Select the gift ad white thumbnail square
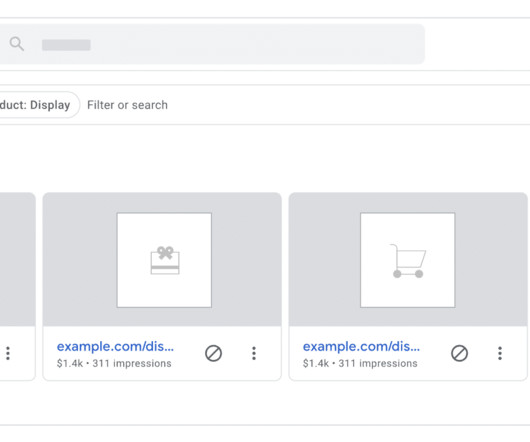Viewport: 530px width, 442px height. pos(164,260)
